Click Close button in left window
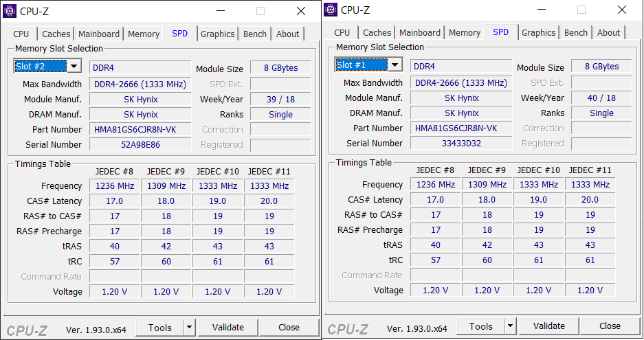This screenshot has height=340, width=644. 289,327
